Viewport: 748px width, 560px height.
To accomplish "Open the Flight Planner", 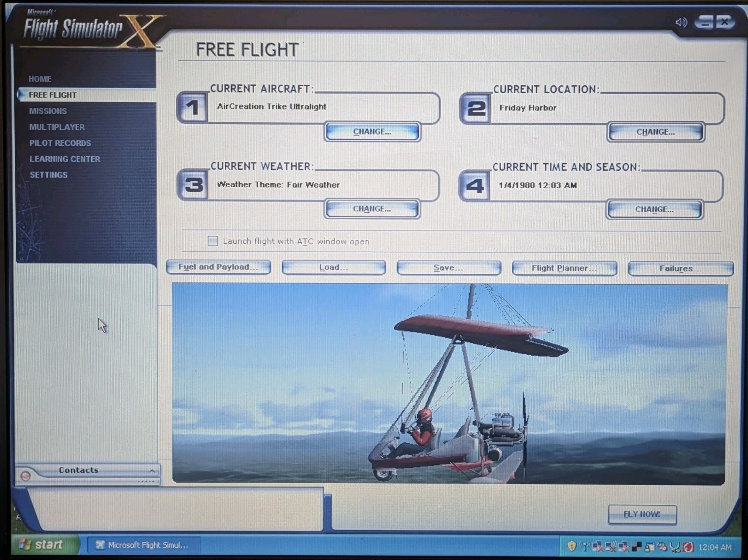I will pyautogui.click(x=564, y=268).
